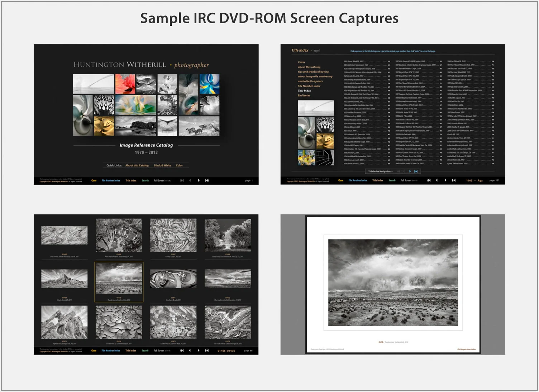Click next arrow in Title Index Navigation box

pos(410,171)
